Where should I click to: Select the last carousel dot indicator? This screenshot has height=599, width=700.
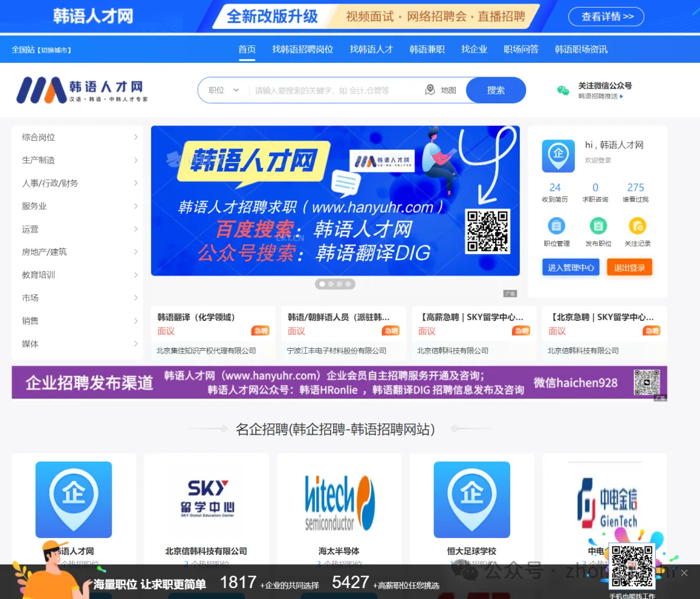pyautogui.click(x=348, y=284)
